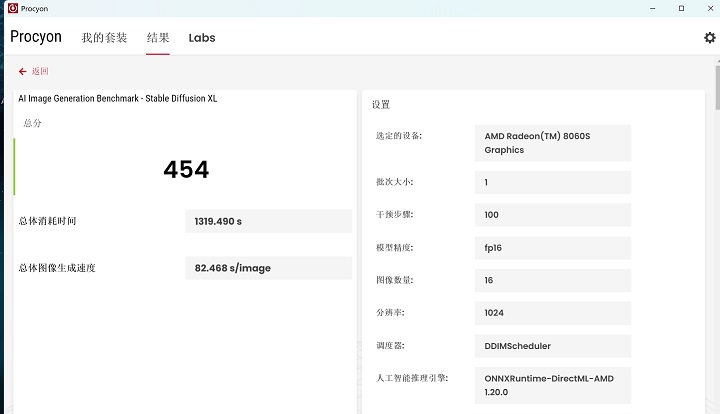Click the Procyon app icon in title bar
The height and width of the screenshot is (414, 720).
tap(13, 8)
